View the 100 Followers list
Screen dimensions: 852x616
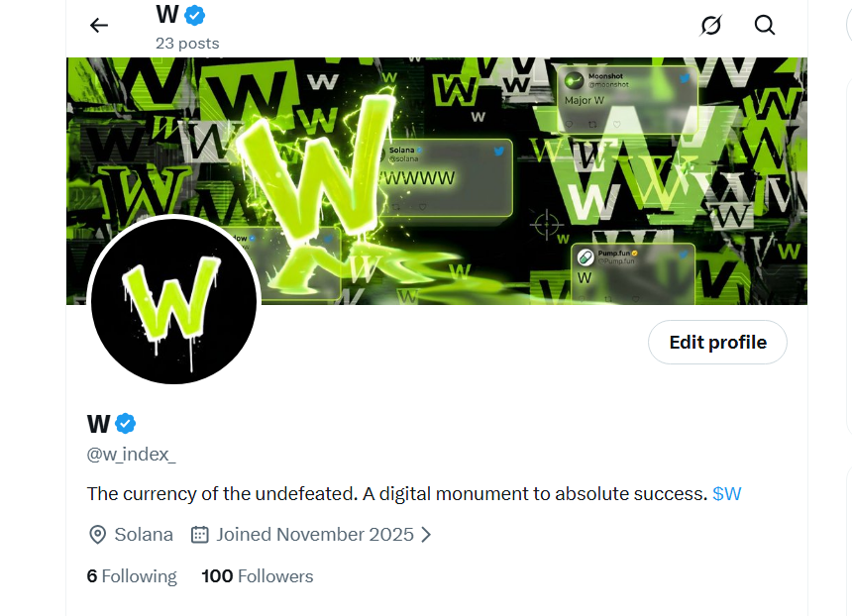tap(258, 576)
